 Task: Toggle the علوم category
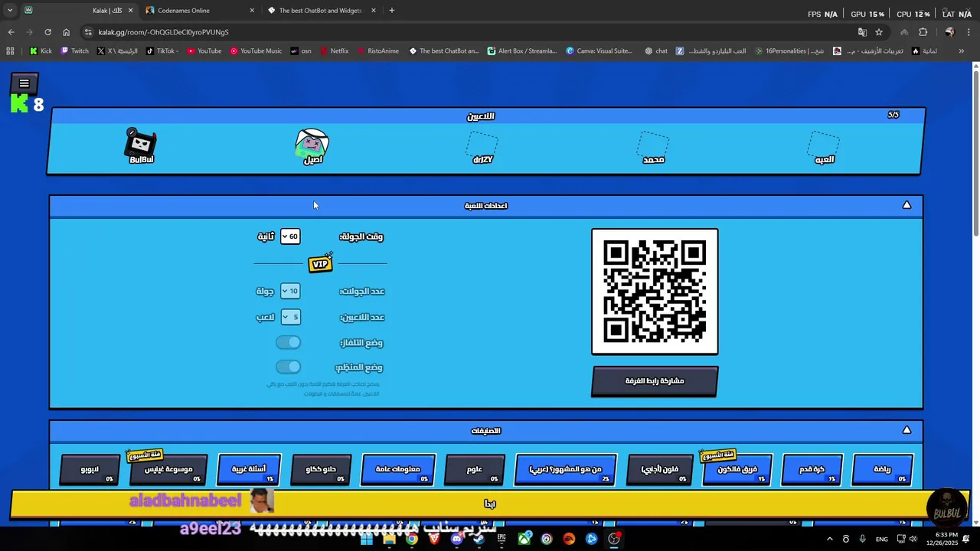pyautogui.click(x=475, y=469)
